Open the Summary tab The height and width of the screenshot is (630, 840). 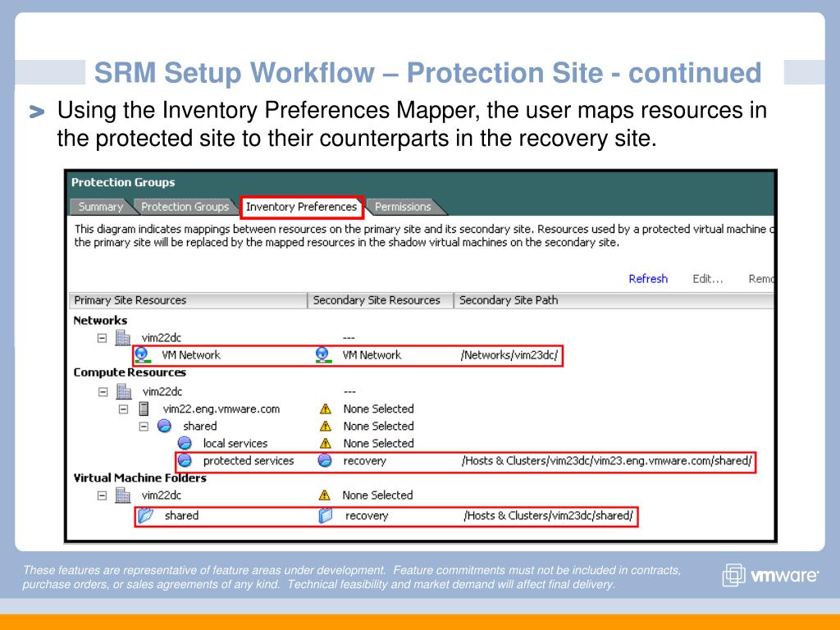pos(101,207)
